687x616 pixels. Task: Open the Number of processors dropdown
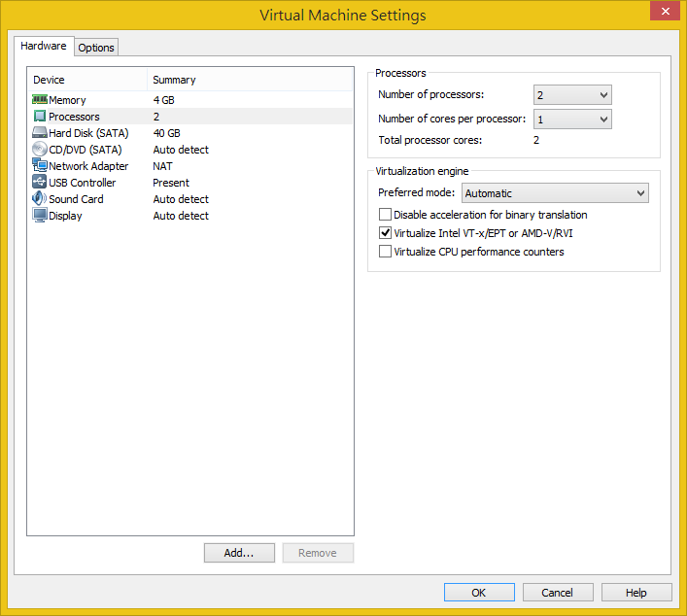point(572,95)
